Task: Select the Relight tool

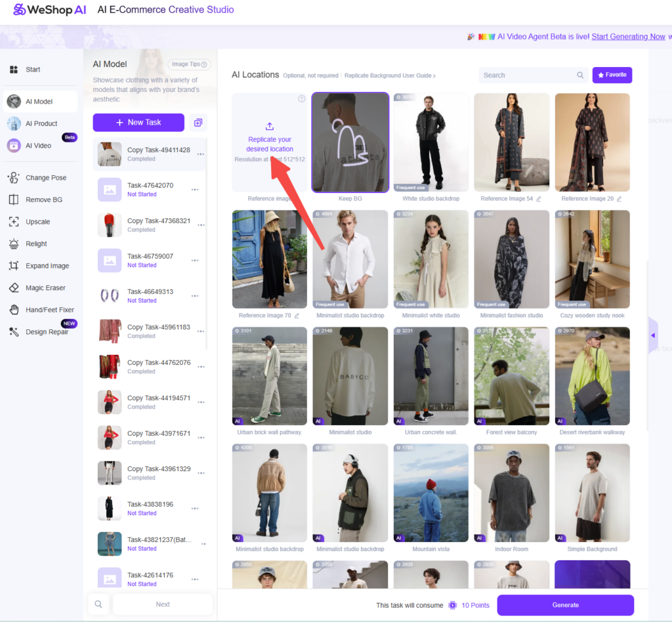Action: [36, 243]
